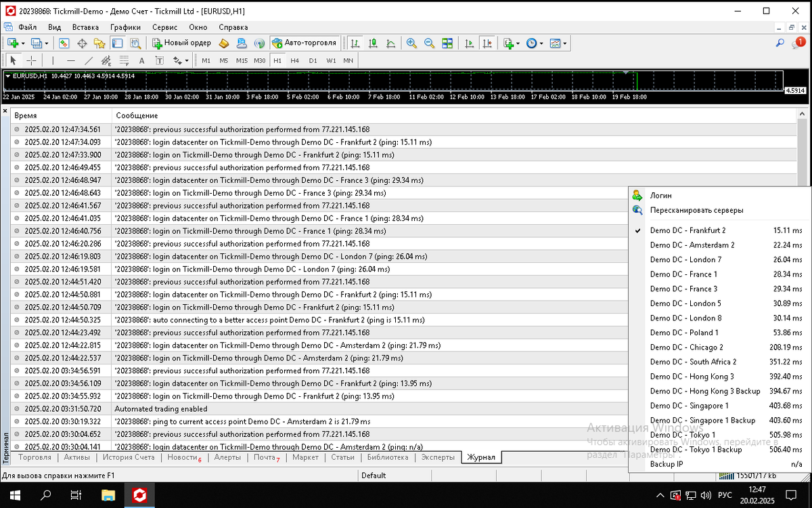Click the Время column header
This screenshot has width=812, height=508.
click(x=61, y=116)
